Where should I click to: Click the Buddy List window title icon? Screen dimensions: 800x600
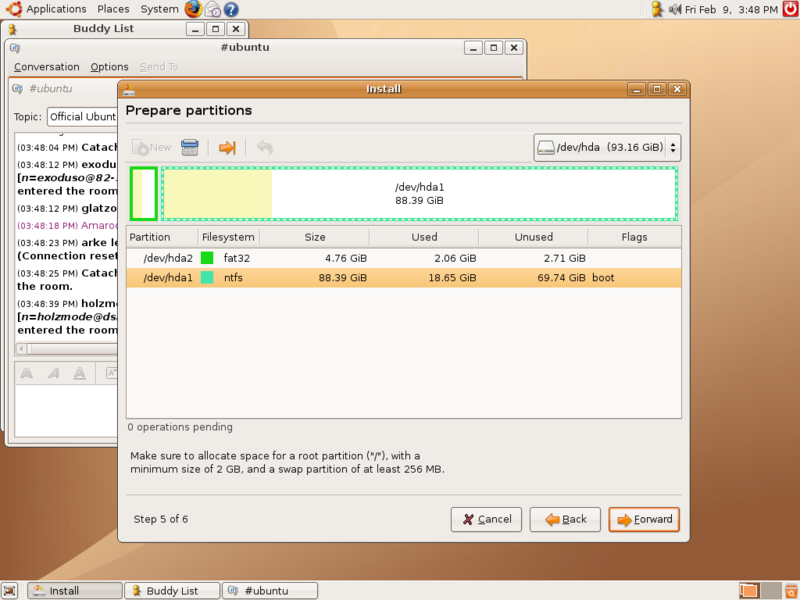click(12, 29)
